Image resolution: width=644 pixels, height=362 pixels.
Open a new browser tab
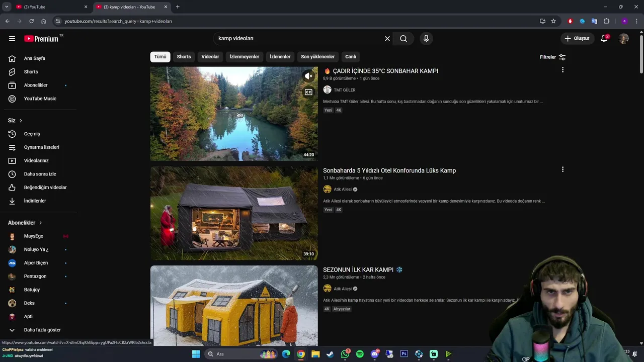(178, 7)
